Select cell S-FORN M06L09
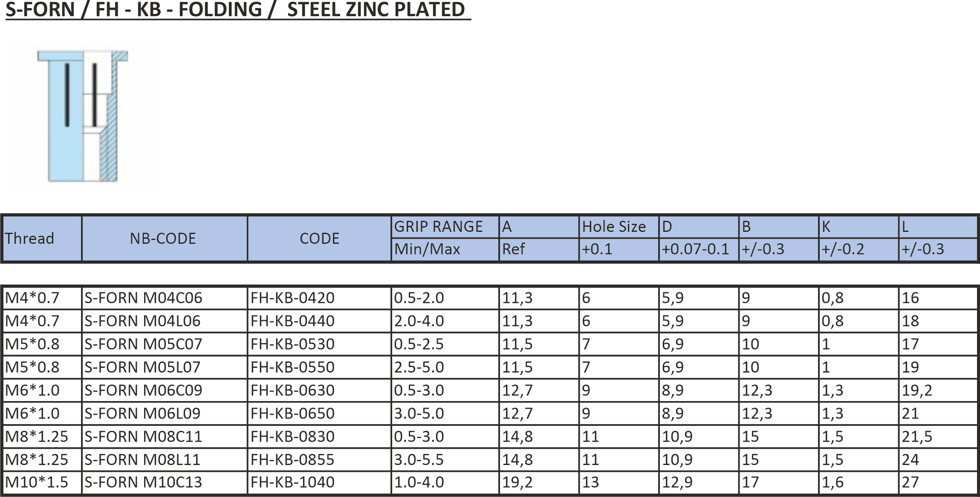Viewport: 980px width, 497px height. coord(164,413)
